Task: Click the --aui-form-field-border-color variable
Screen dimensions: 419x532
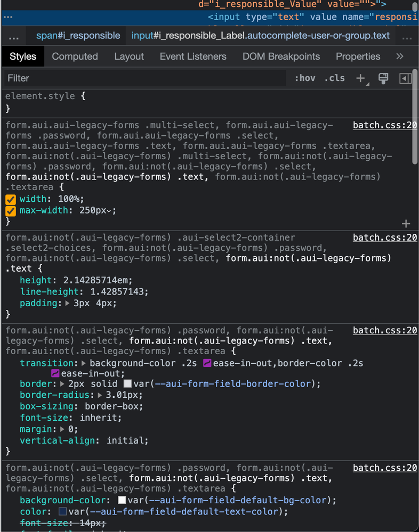Action: pyautogui.click(x=234, y=384)
